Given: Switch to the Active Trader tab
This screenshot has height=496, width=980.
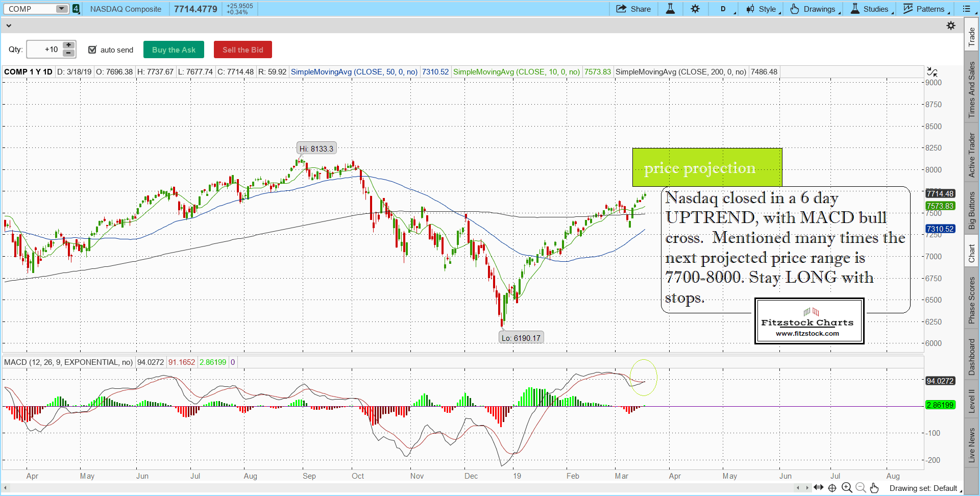Looking at the screenshot, I should point(971,155).
